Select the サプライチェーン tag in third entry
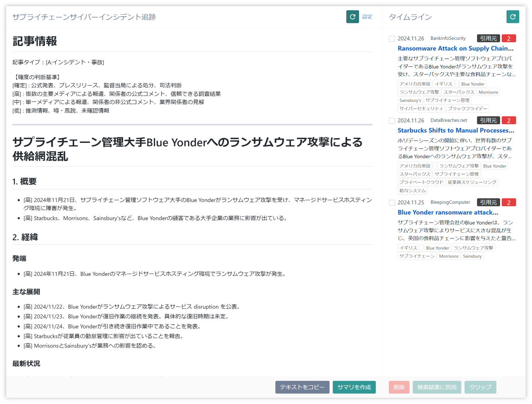Screen dimensions: 532x404 tap(417, 256)
